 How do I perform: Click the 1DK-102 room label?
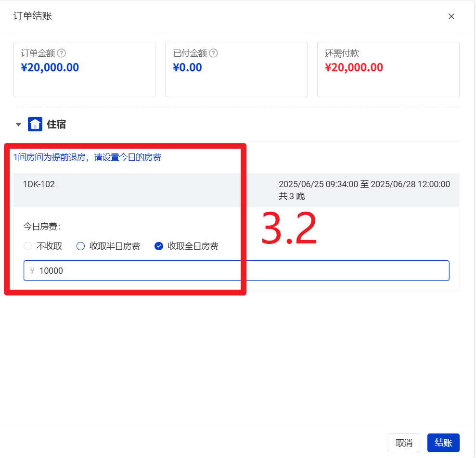point(39,184)
